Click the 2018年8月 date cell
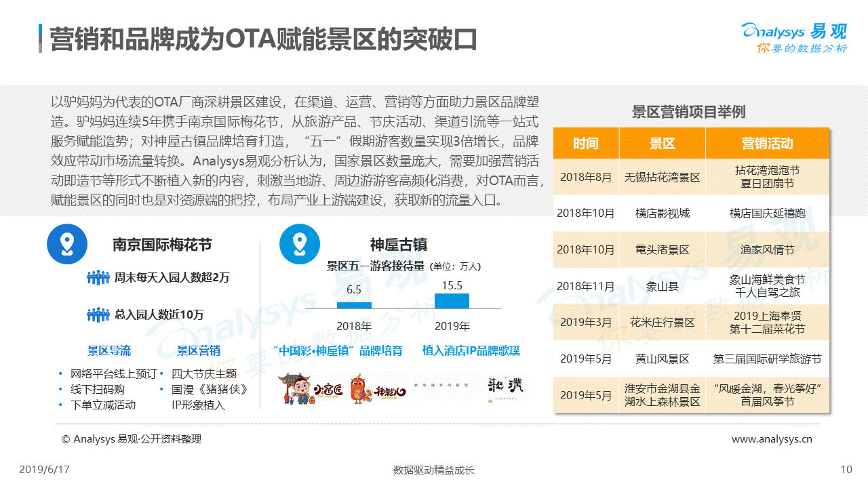Viewport: 868px width, 488px height. click(586, 178)
